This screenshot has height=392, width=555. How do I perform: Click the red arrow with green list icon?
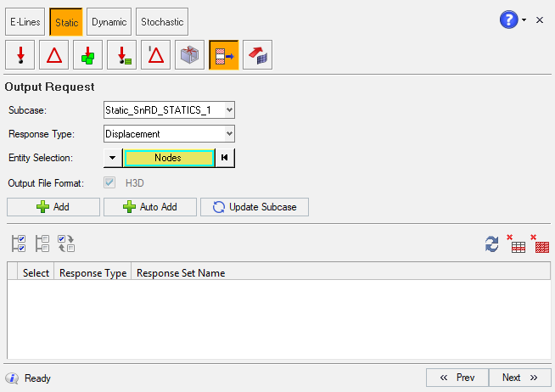[x=121, y=55]
